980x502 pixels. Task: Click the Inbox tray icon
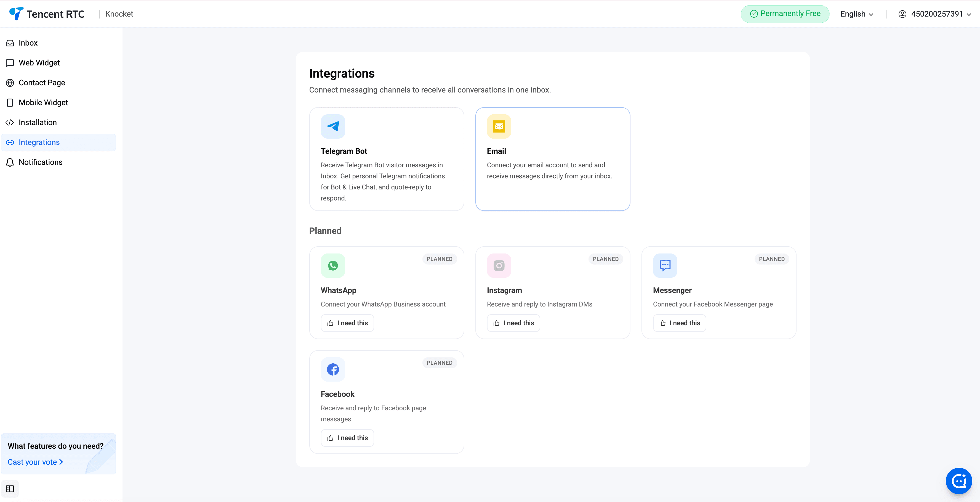tap(10, 43)
